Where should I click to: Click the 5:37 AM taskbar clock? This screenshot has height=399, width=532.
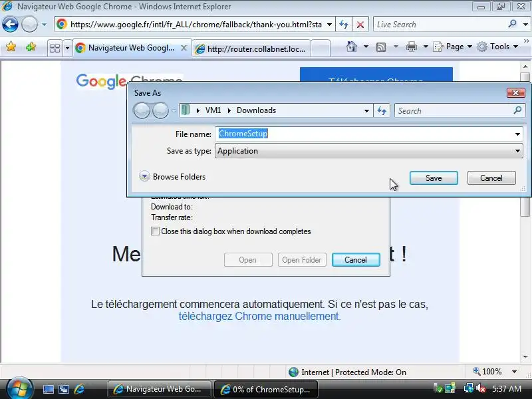click(x=507, y=389)
